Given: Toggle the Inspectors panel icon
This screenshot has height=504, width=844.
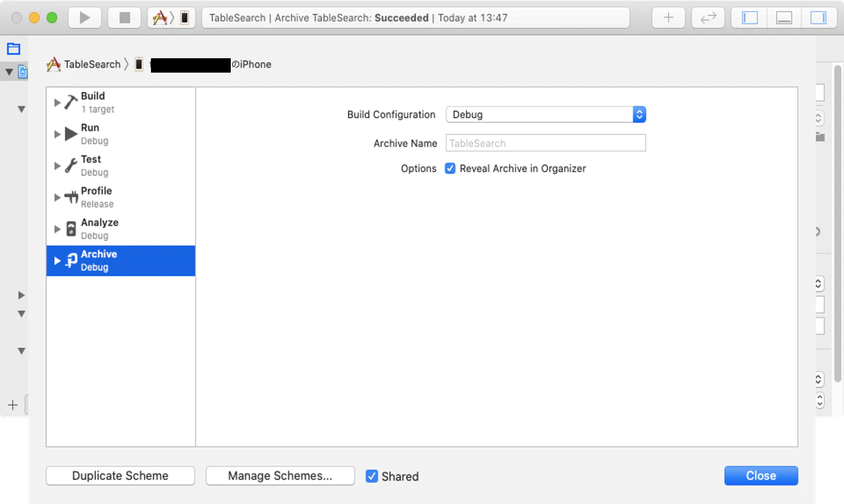Looking at the screenshot, I should tap(818, 18).
